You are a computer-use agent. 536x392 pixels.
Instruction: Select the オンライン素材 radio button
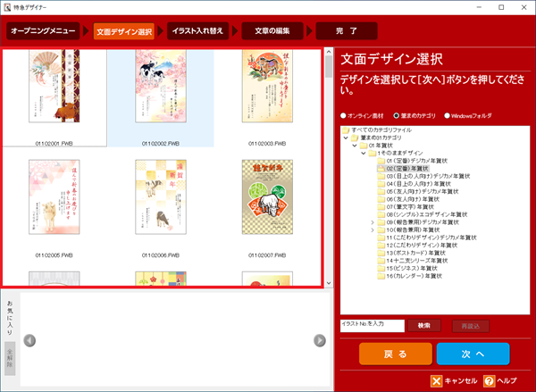tap(344, 116)
